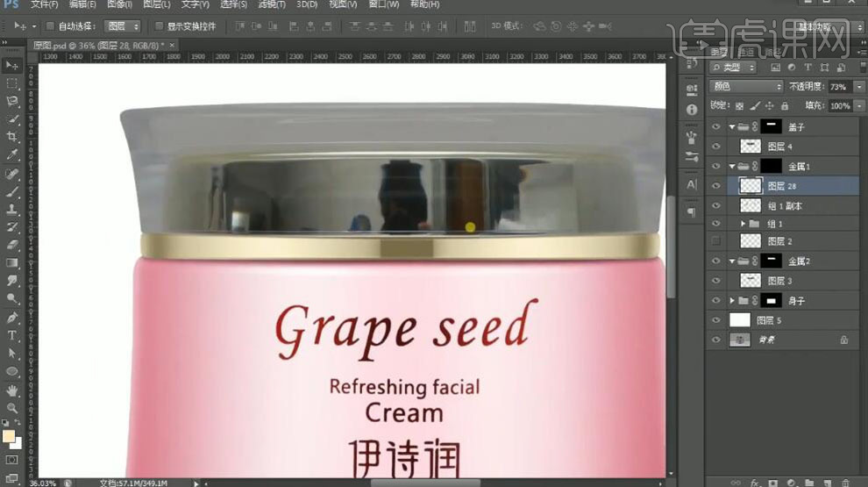Select the Zoom tool
868x487 pixels.
coord(11,408)
